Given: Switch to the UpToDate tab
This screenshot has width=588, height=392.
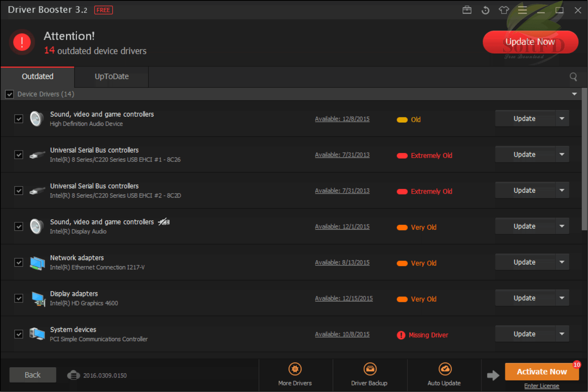Looking at the screenshot, I should [111, 76].
